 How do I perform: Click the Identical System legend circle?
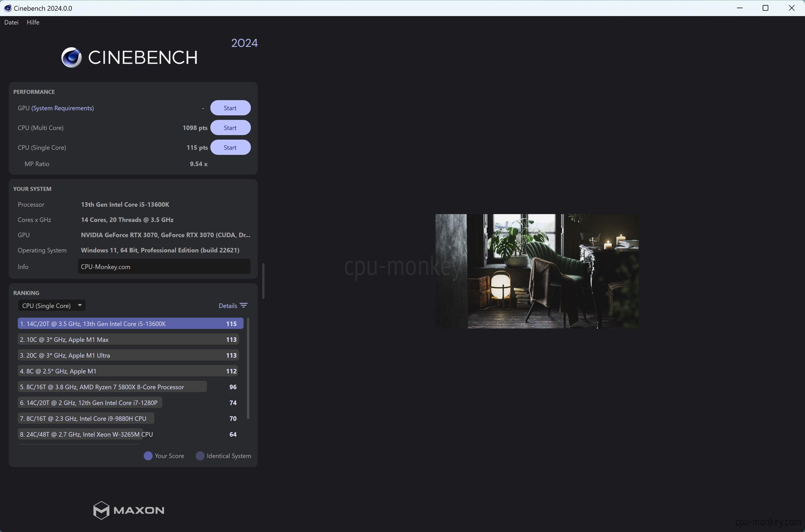tap(200, 456)
